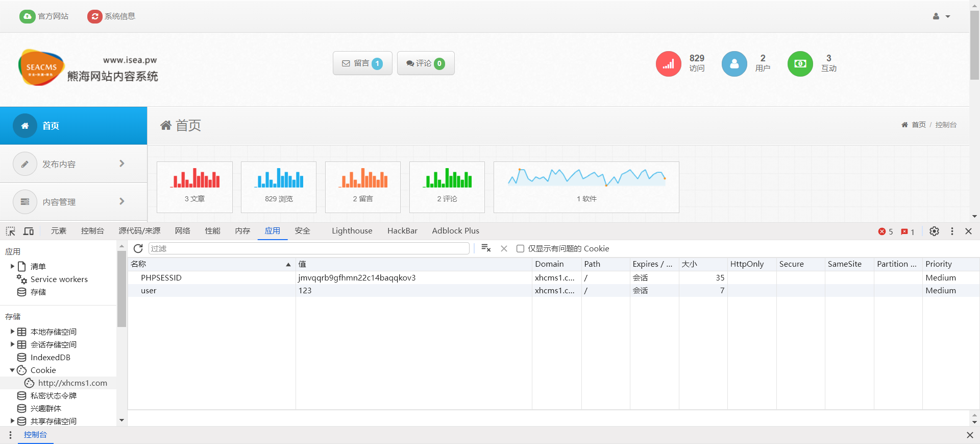Refresh the cookie list
This screenshot has width=980, height=444.
point(138,248)
